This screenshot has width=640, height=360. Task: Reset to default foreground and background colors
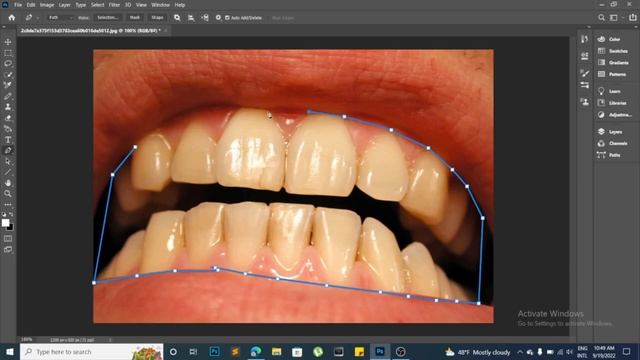pos(4,214)
